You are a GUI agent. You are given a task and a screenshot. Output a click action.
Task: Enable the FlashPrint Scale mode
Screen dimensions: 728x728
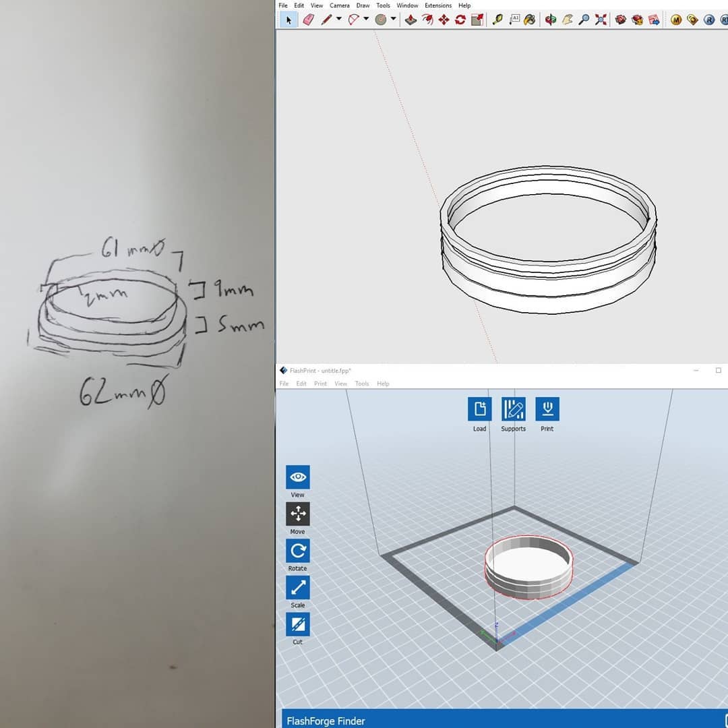click(297, 588)
